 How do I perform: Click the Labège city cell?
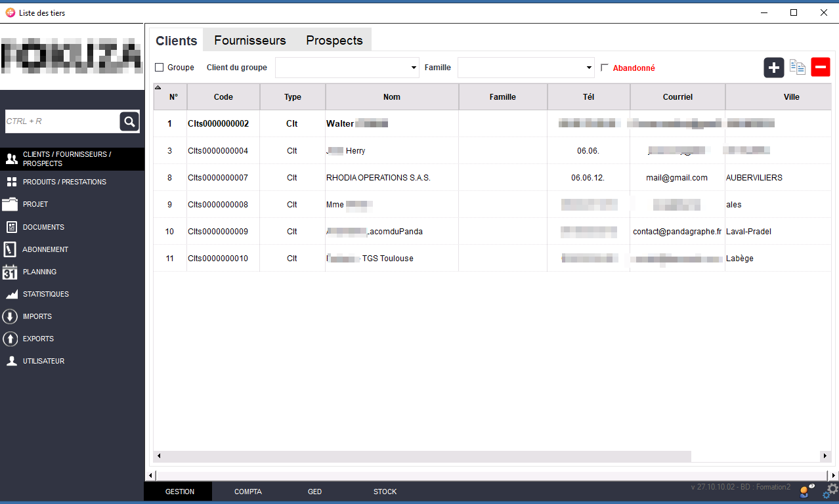[x=779, y=259]
